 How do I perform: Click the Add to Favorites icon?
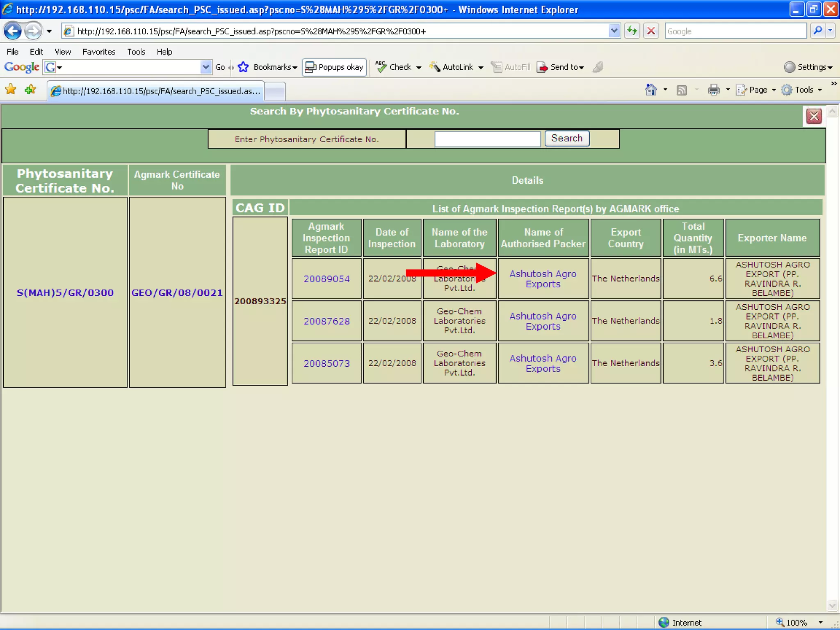point(30,90)
